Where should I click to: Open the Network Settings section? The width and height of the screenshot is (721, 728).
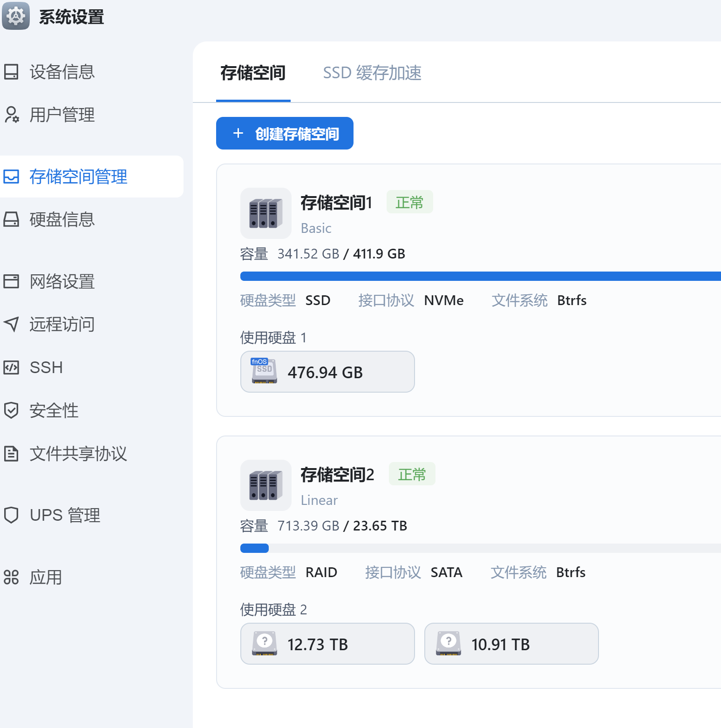coord(62,282)
